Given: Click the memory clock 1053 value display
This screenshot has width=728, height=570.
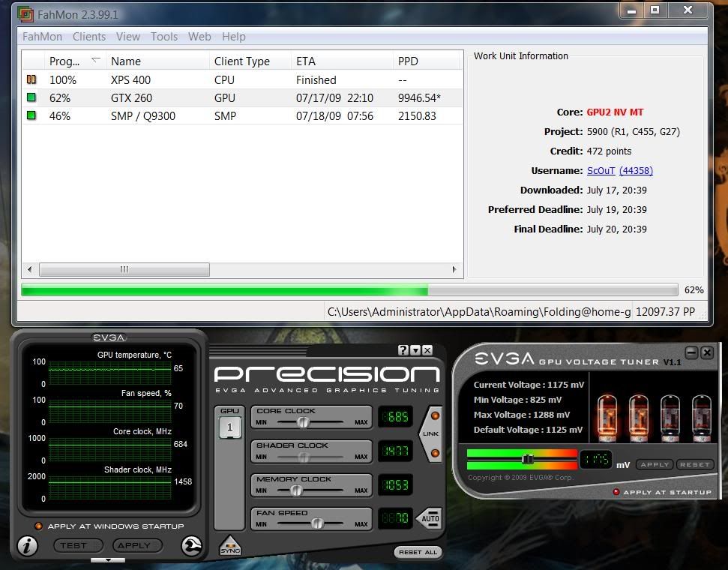Looking at the screenshot, I should [395, 485].
